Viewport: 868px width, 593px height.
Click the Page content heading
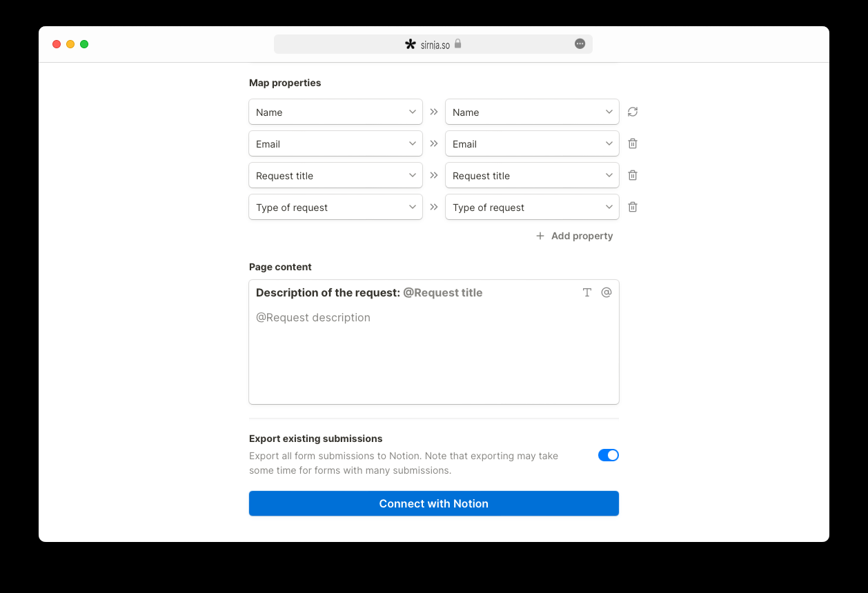coord(280,267)
